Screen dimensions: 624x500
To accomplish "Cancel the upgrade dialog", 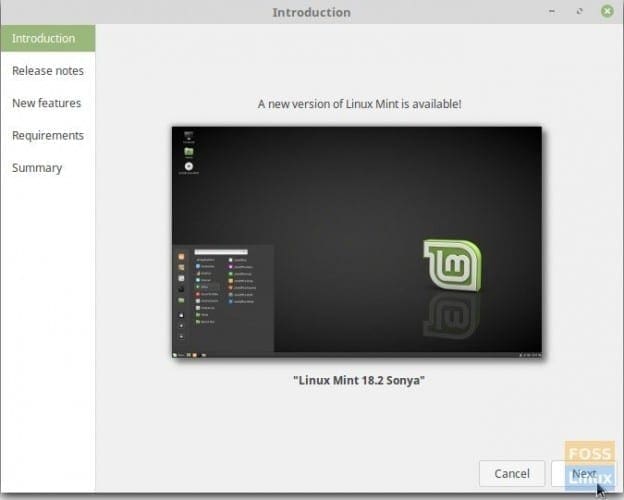I will coord(512,473).
